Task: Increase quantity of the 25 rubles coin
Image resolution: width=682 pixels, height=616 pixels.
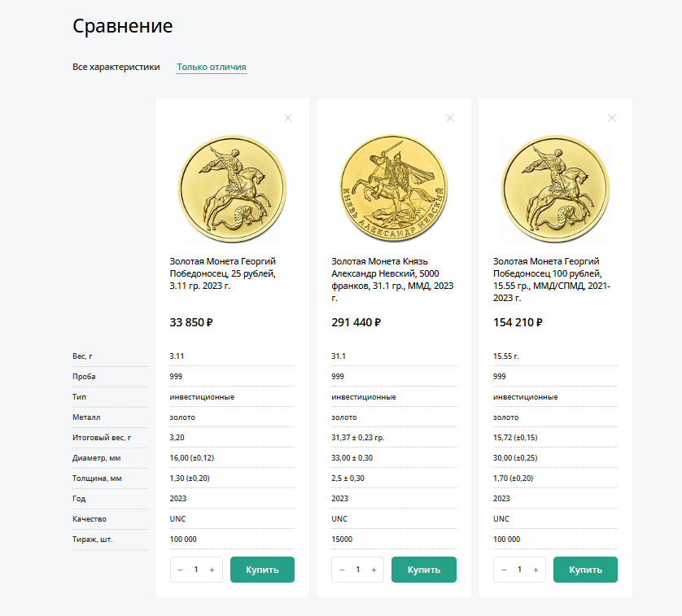Action: tap(212, 570)
